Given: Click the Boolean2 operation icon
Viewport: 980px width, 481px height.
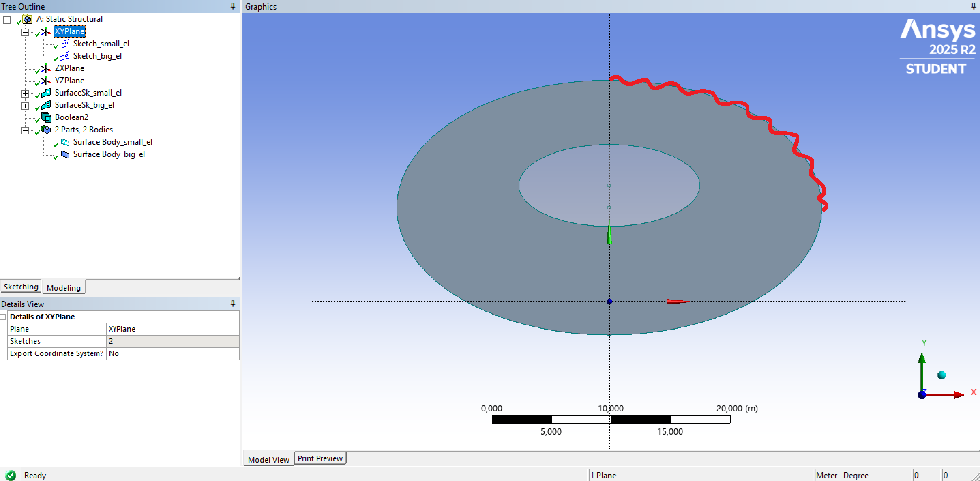Looking at the screenshot, I should pos(46,117).
